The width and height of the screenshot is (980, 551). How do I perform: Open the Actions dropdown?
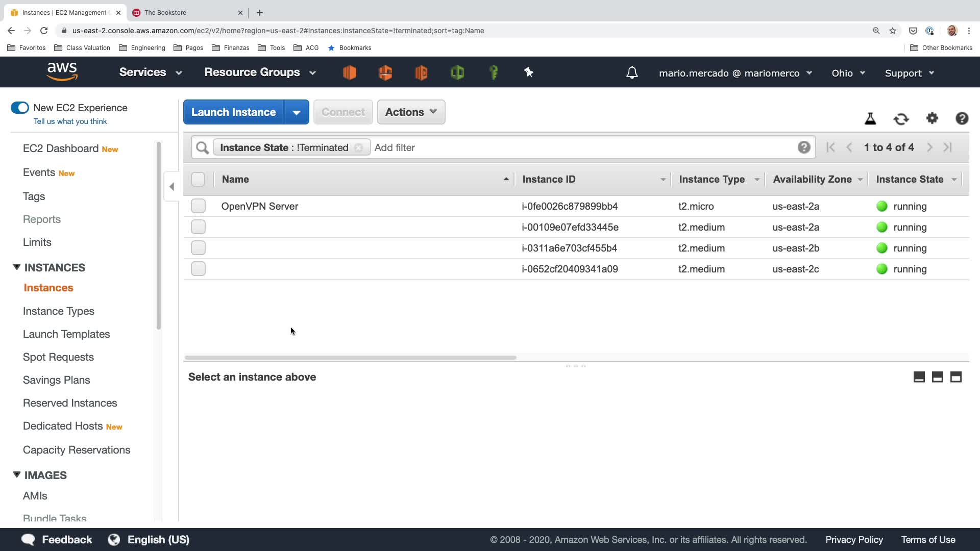(411, 112)
